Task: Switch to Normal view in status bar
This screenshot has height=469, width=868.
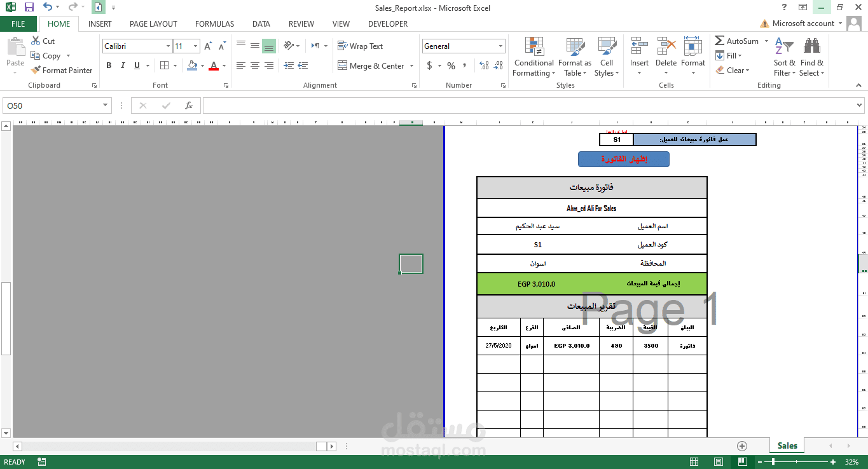Action: point(694,462)
